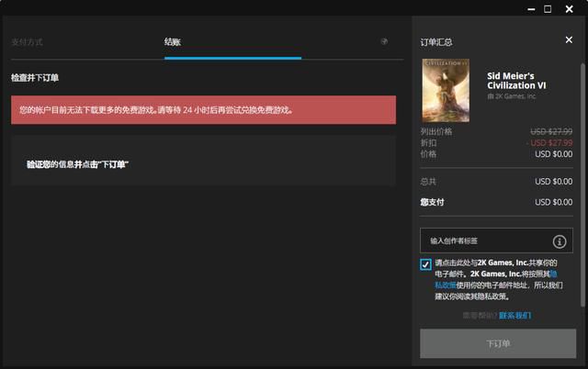Minimize the checkout window
This screenshot has height=369, width=588.
(x=531, y=9)
